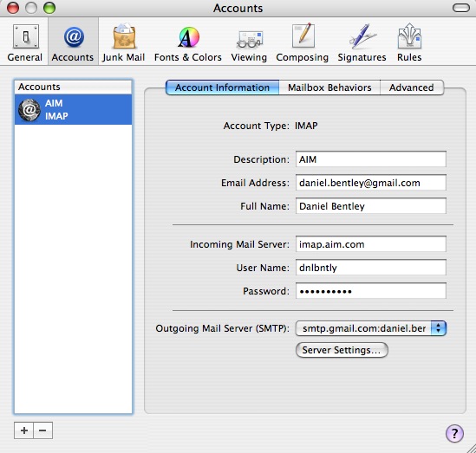Switch to Mailbox Behaviors tab
Image resolution: width=476 pixels, height=453 pixels.
(329, 87)
